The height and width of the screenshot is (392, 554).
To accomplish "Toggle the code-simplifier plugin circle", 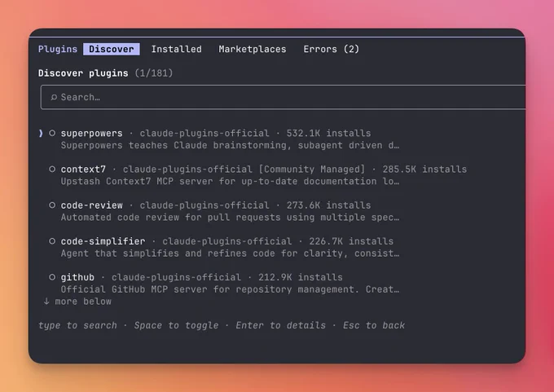I will (x=52, y=241).
